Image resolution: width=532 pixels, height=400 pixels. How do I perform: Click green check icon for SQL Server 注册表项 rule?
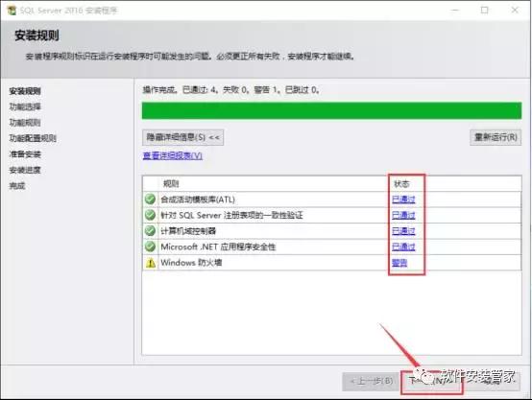pos(151,215)
